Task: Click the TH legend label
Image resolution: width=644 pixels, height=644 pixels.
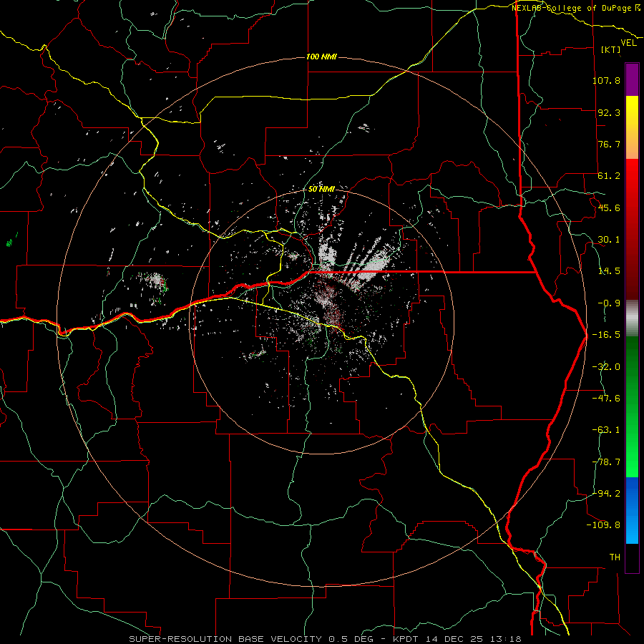Action: [615, 557]
